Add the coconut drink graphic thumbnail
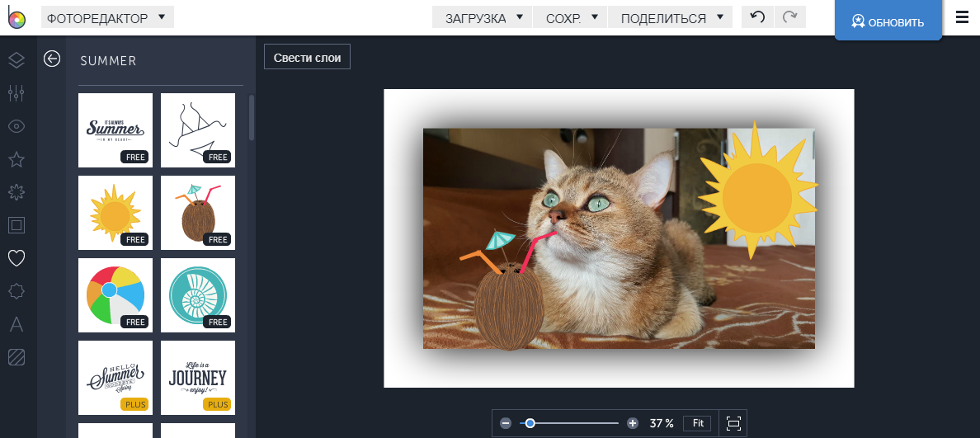Image resolution: width=980 pixels, height=438 pixels. [197, 213]
